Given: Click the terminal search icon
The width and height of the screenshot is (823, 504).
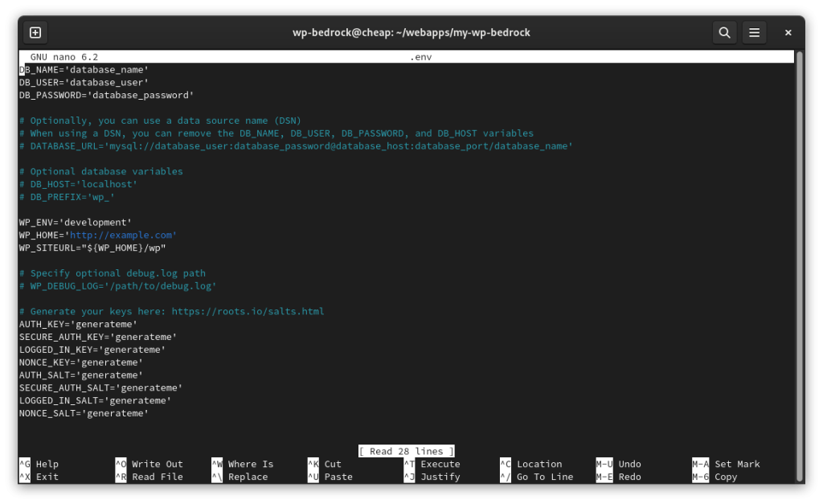Looking at the screenshot, I should coord(724,32).
